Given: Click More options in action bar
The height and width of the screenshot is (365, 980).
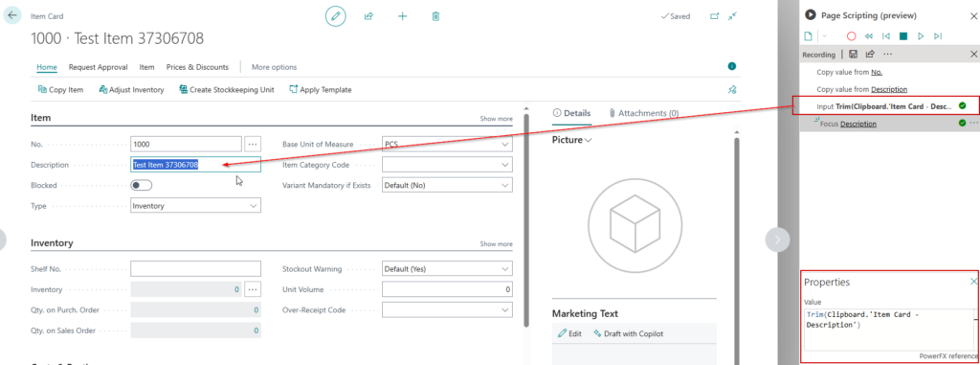Looking at the screenshot, I should coord(275,67).
